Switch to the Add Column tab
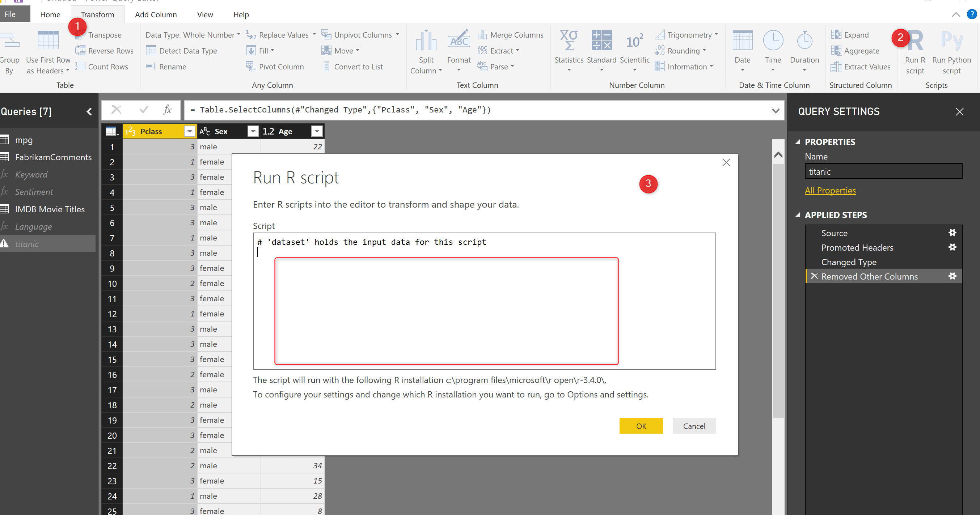Screen dimensions: 980x515 (156, 14)
